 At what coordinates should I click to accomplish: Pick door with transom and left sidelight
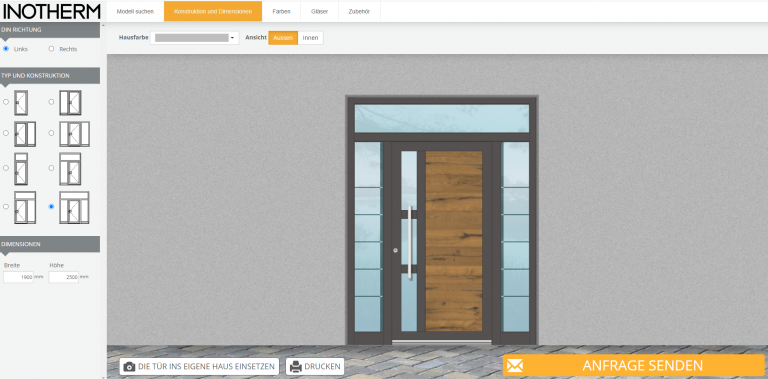tap(71, 168)
